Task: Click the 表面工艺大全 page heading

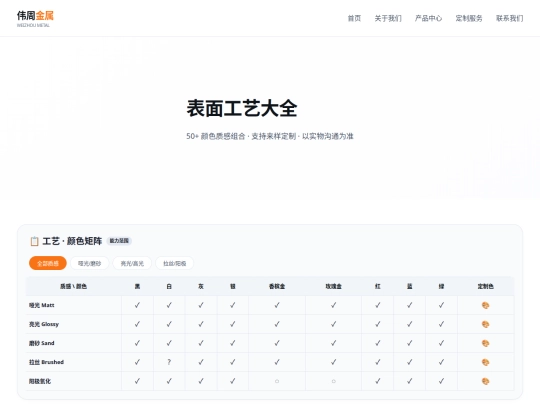Action: [x=242, y=108]
